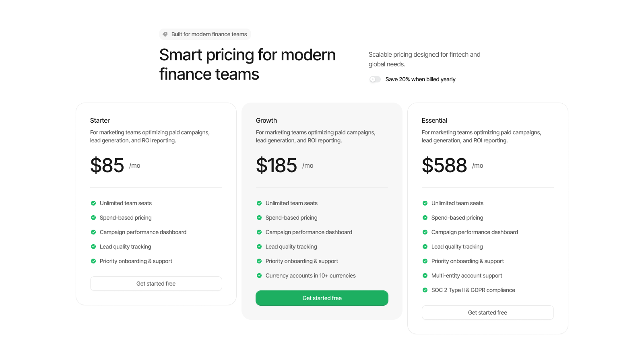Viewport: 644px width, 362px height.
Task: Click the checkmark beside Growth's Priority onboarding support
Action: click(259, 261)
